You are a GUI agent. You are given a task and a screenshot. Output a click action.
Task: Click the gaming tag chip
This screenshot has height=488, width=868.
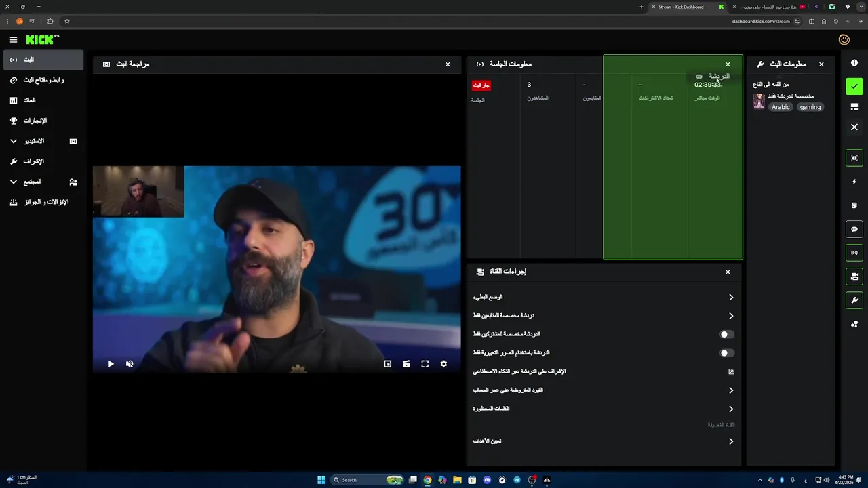coord(810,107)
